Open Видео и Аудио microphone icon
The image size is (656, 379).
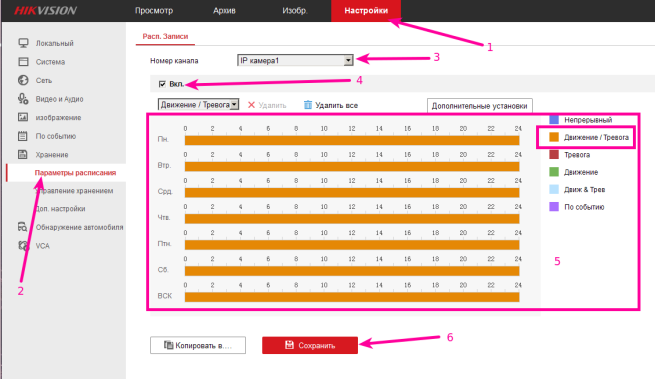pyautogui.click(x=23, y=99)
